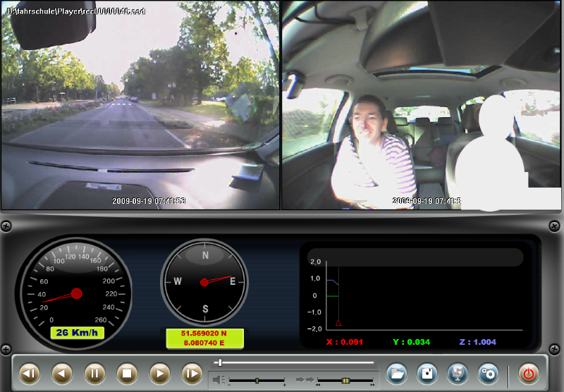Open settings with the gears icon
Screen dimensions: 564x392
tap(488, 373)
